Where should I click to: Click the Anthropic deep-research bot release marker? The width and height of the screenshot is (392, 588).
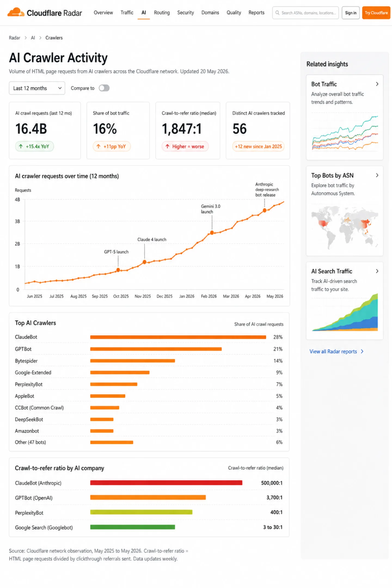[x=264, y=210]
